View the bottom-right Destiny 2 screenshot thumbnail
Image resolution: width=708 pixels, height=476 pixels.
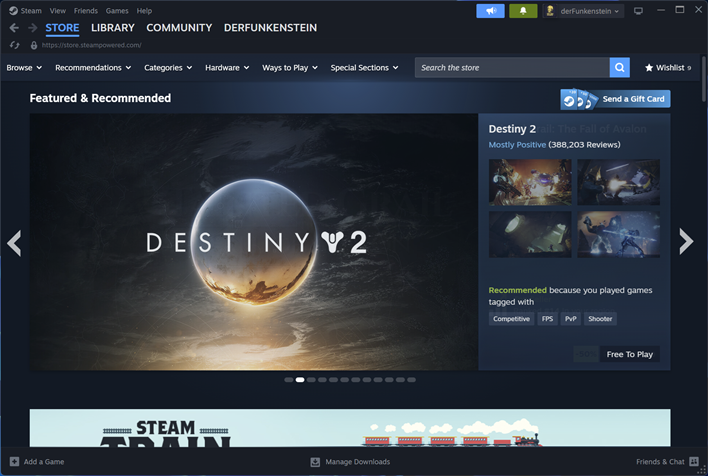pyautogui.click(x=619, y=234)
